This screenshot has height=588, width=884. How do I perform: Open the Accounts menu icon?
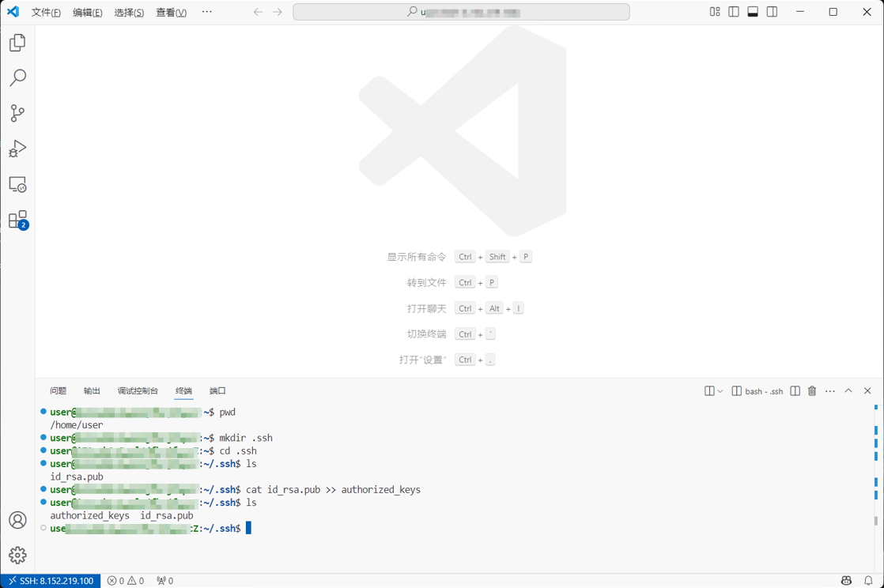pyautogui.click(x=17, y=520)
